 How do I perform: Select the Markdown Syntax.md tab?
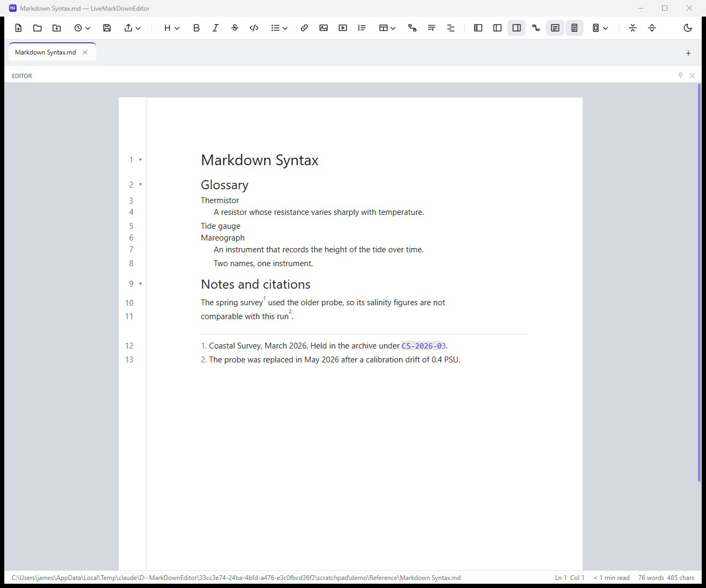(45, 52)
